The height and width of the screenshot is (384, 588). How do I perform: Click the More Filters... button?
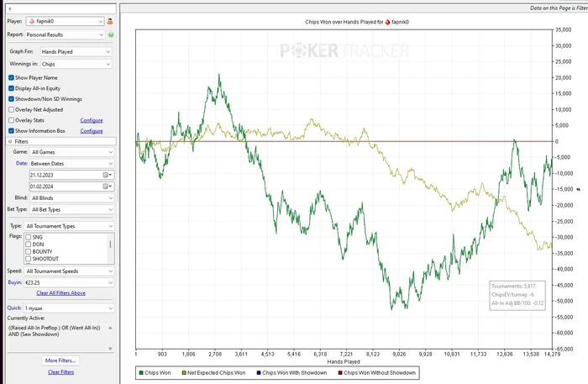[60, 360]
